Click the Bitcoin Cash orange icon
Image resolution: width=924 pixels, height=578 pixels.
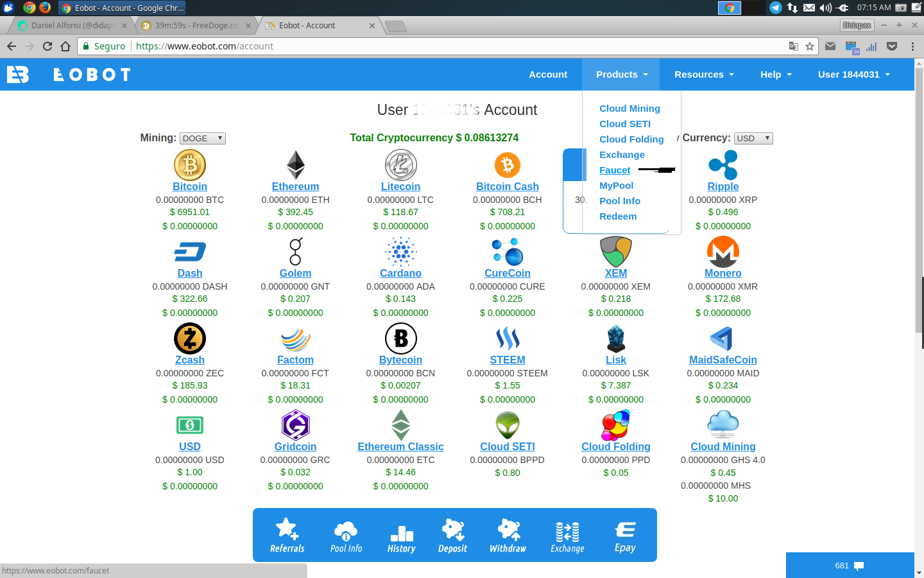(508, 165)
